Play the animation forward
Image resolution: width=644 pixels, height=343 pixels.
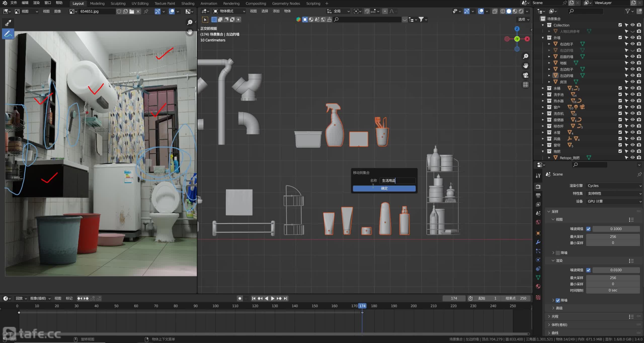pyautogui.click(x=273, y=298)
